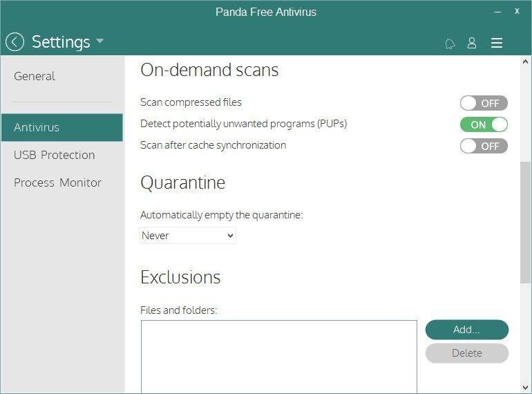This screenshot has height=394, width=532.
Task: Expand the Settings title dropdown arrow
Action: pos(99,41)
